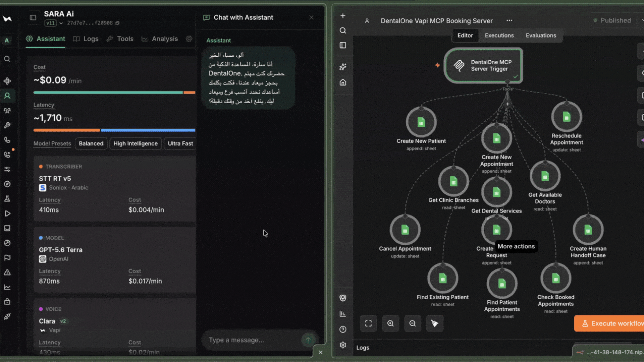Screen dimensions: 644x362
Task: Copy the assistant ID with the copy icon
Action: point(117,23)
